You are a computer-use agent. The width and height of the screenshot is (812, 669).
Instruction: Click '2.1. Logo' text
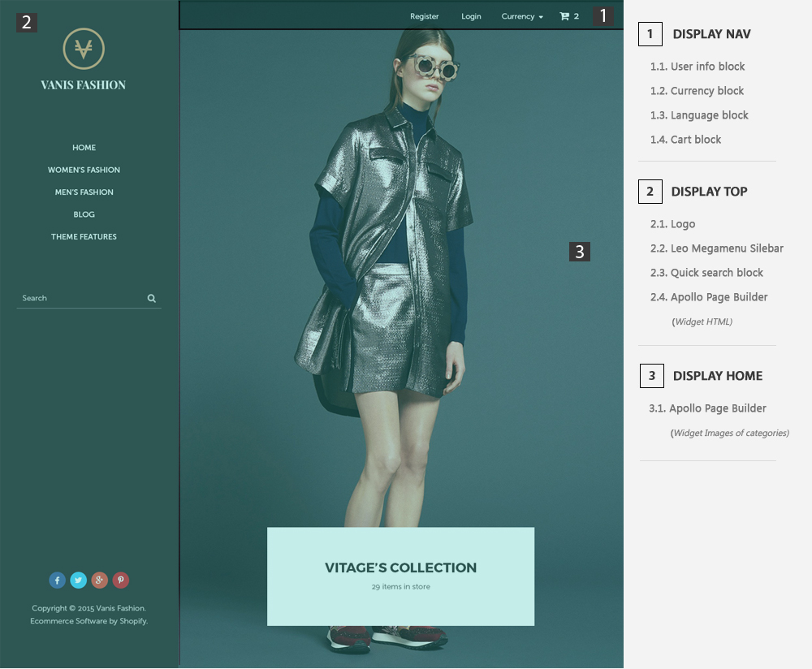[672, 224]
